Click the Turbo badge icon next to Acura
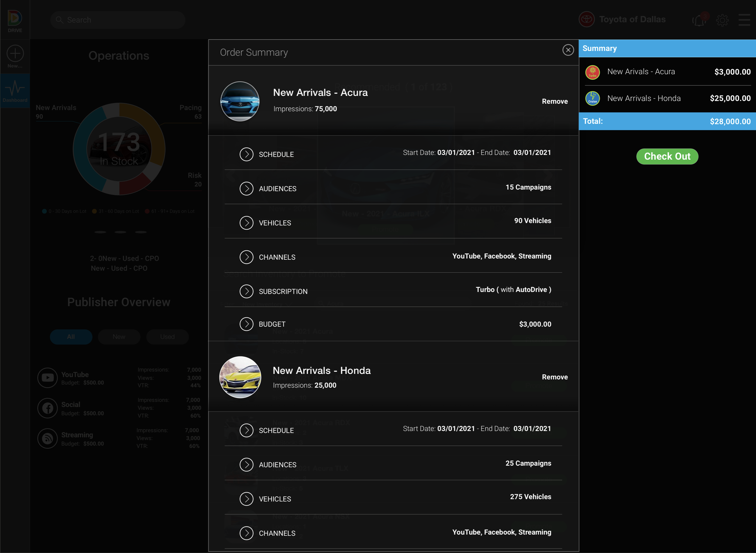The image size is (756, 553). (592, 72)
